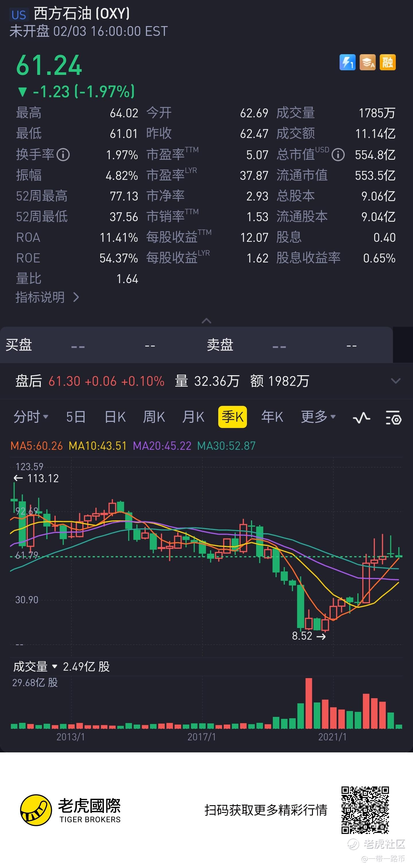Open the 分时 dropdown
The width and height of the screenshot is (413, 868).
point(31,417)
